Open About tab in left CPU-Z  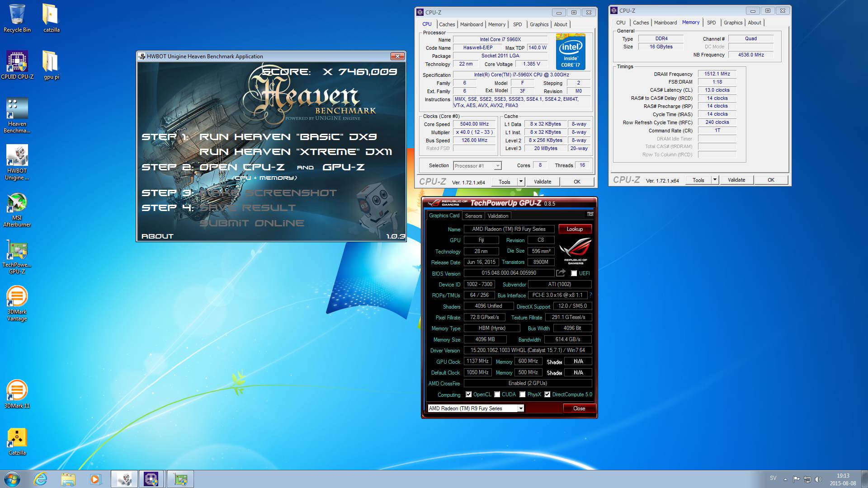coord(561,24)
